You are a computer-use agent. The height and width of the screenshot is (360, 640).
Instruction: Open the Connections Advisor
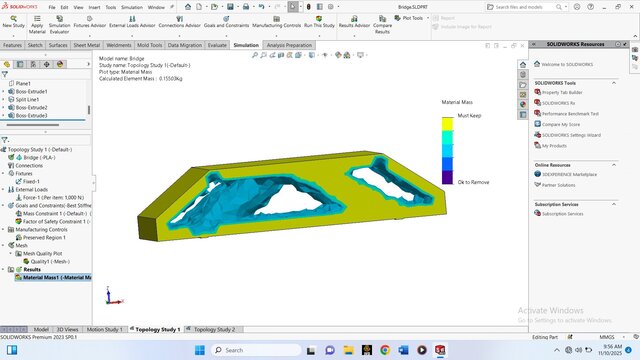point(180,22)
